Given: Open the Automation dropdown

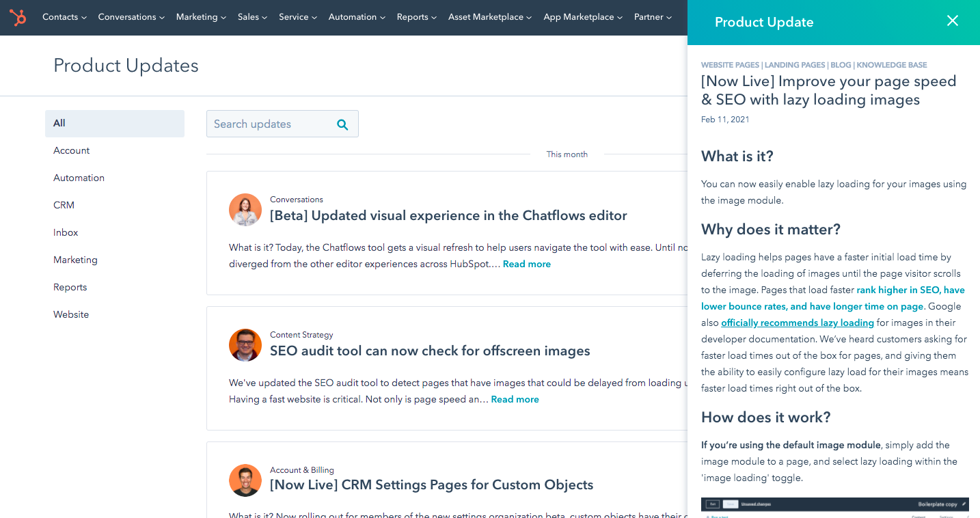Looking at the screenshot, I should (x=353, y=17).
